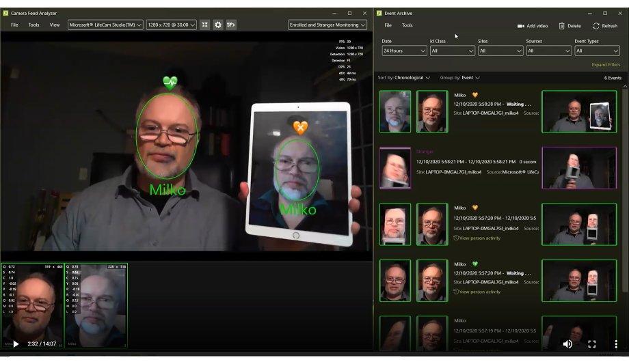The image size is (629, 364).
Task: Play the video with the play button
Action: click(x=16, y=344)
